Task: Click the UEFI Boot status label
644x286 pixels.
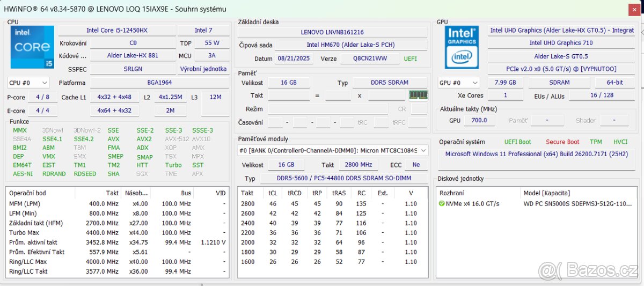Action: click(x=517, y=142)
